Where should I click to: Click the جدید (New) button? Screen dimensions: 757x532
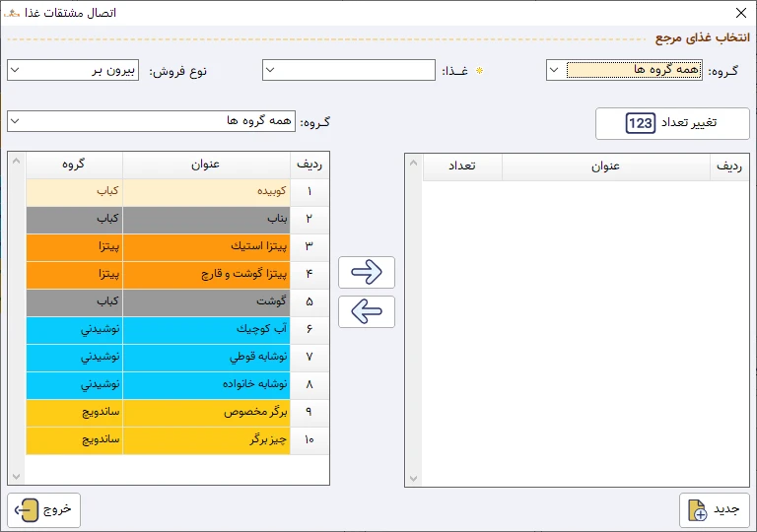(x=715, y=509)
